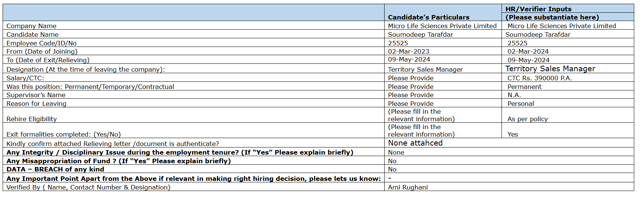Click the 'As per policy' rehire cell

pyautogui.click(x=527, y=119)
